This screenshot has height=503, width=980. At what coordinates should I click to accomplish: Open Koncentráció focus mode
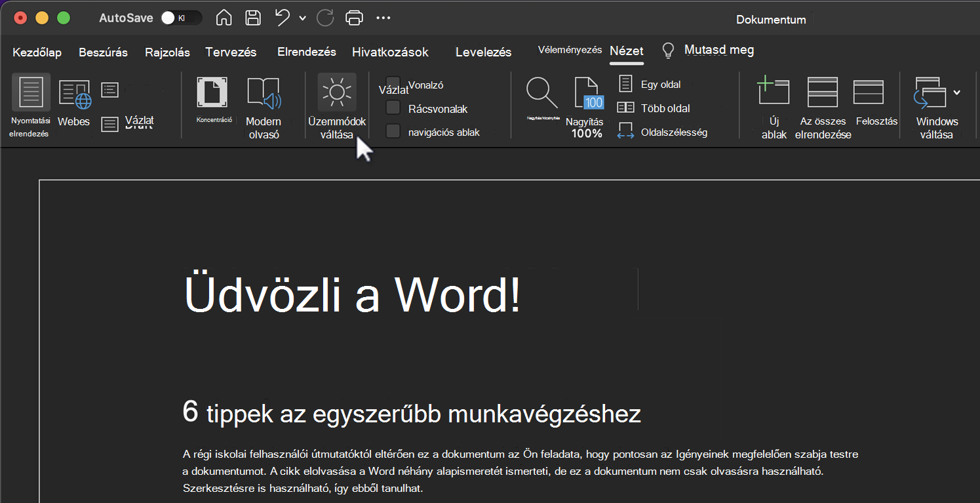point(212,92)
